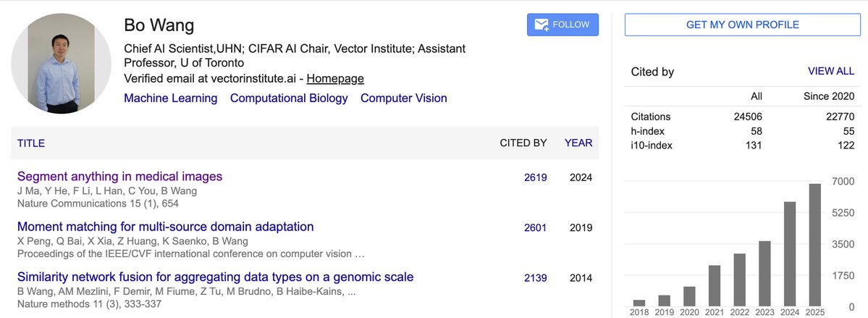The height and width of the screenshot is (318, 868).
Task: Select the Computational Biology interest tag
Action: tap(289, 98)
